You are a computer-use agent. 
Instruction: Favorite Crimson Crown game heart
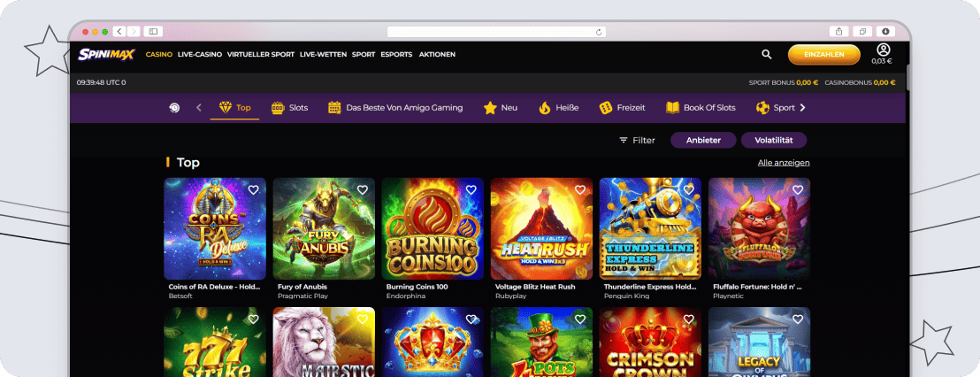(689, 319)
